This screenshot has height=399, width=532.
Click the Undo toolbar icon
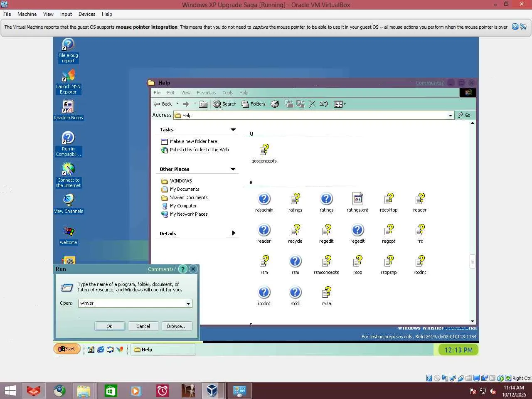(x=324, y=104)
